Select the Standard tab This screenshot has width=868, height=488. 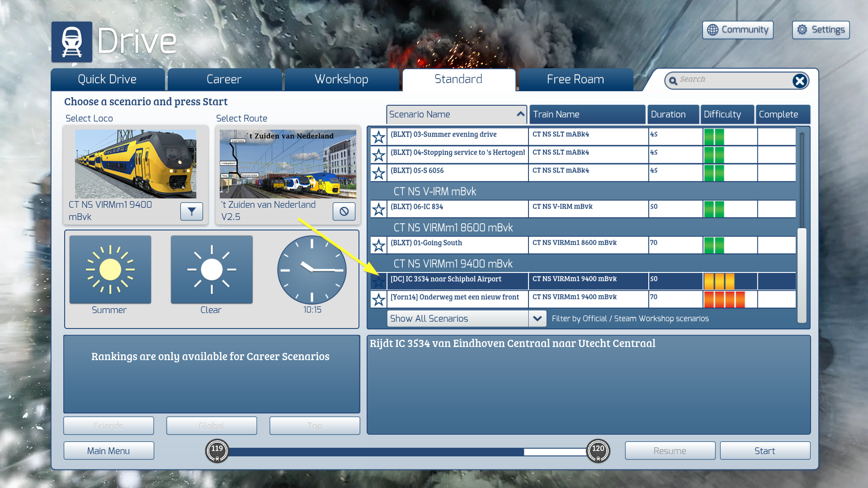(458, 80)
